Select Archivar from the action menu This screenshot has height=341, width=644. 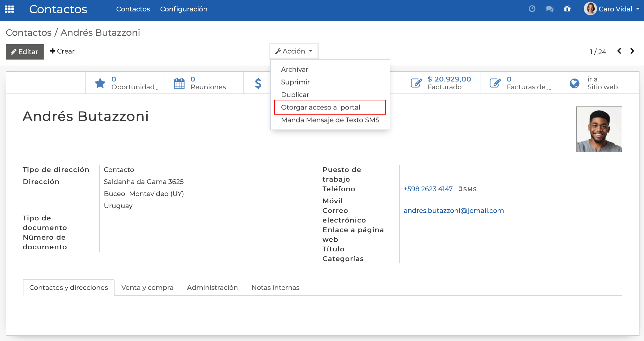point(294,69)
